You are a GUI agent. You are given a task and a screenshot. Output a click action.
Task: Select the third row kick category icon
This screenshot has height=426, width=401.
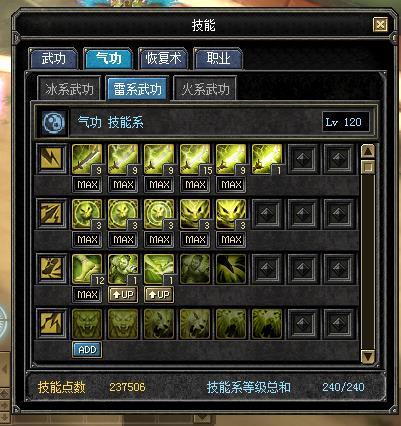click(x=51, y=269)
